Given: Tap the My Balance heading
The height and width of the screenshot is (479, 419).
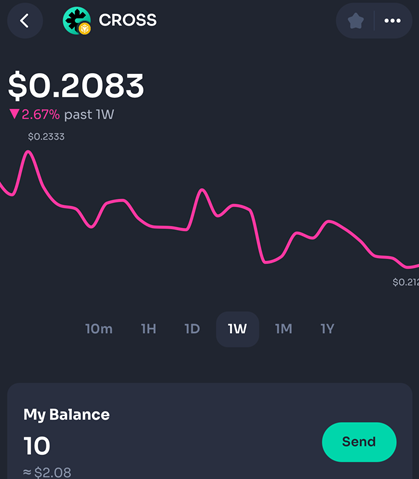Looking at the screenshot, I should point(66,415).
